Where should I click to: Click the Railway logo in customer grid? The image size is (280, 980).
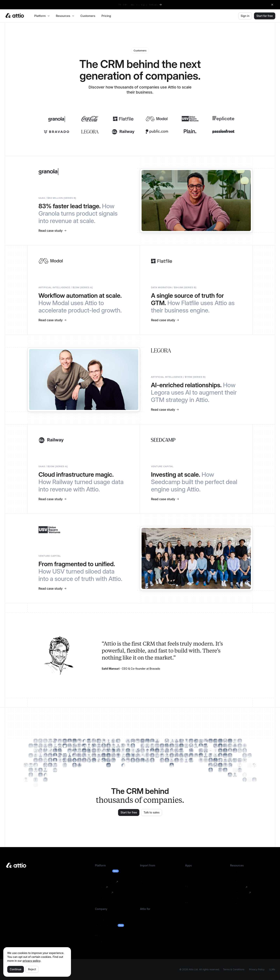tap(123, 132)
